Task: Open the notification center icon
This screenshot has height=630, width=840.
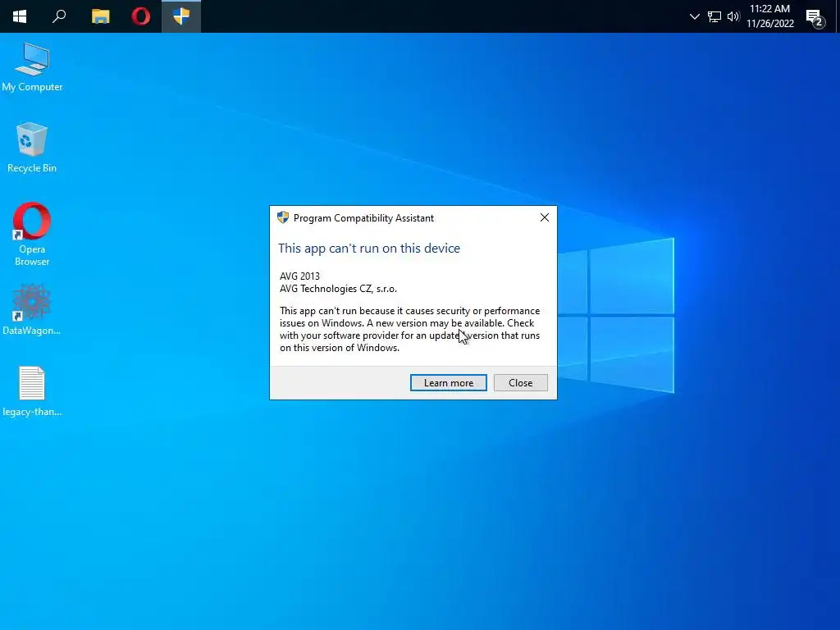Action: 815,18
